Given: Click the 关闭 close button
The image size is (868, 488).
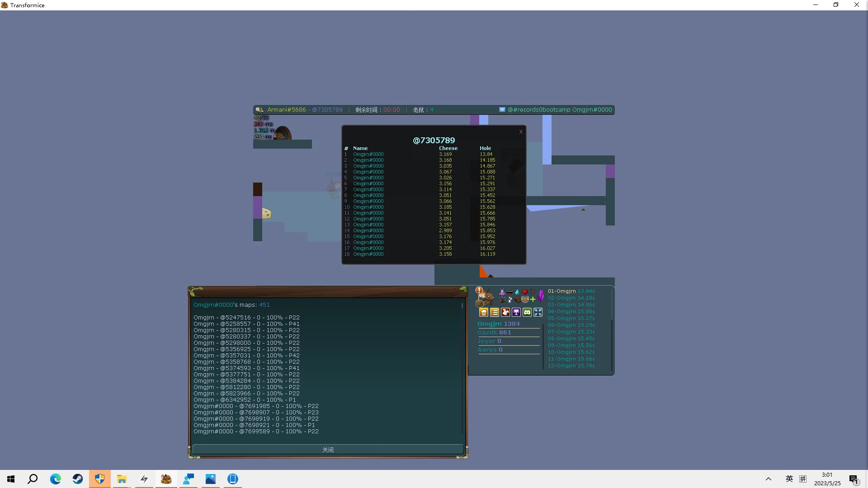Looking at the screenshot, I should (328, 450).
